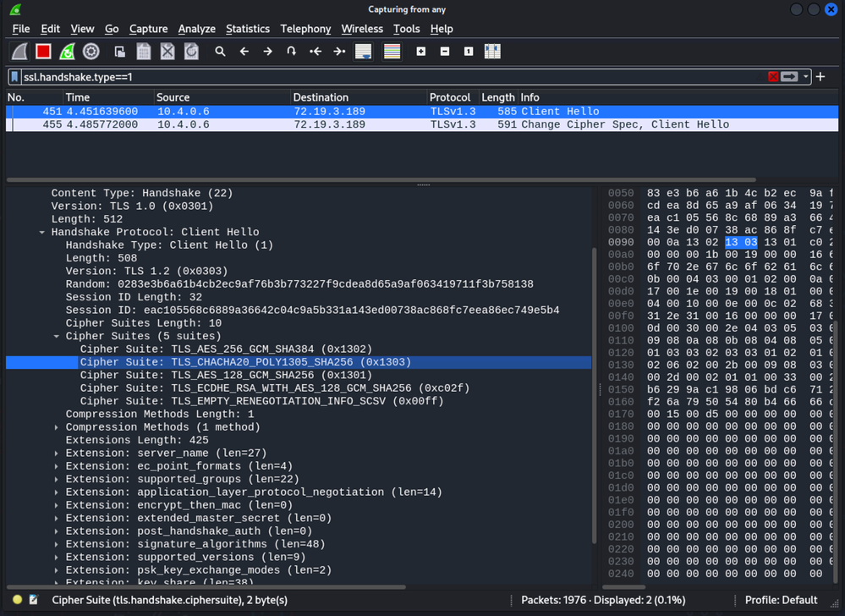Open the display filter history dropdown
This screenshot has height=616, width=845.
click(x=806, y=77)
